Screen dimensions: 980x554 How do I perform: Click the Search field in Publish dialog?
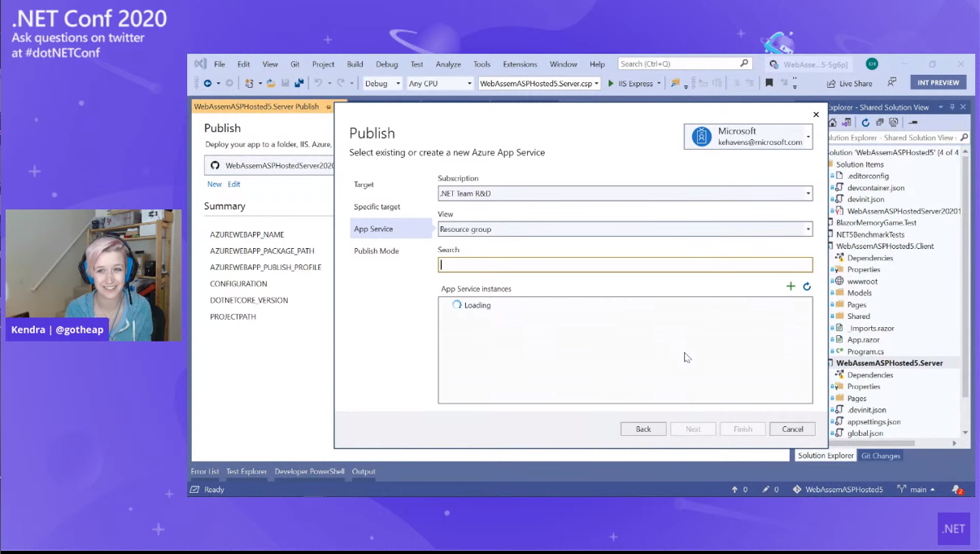coord(625,264)
